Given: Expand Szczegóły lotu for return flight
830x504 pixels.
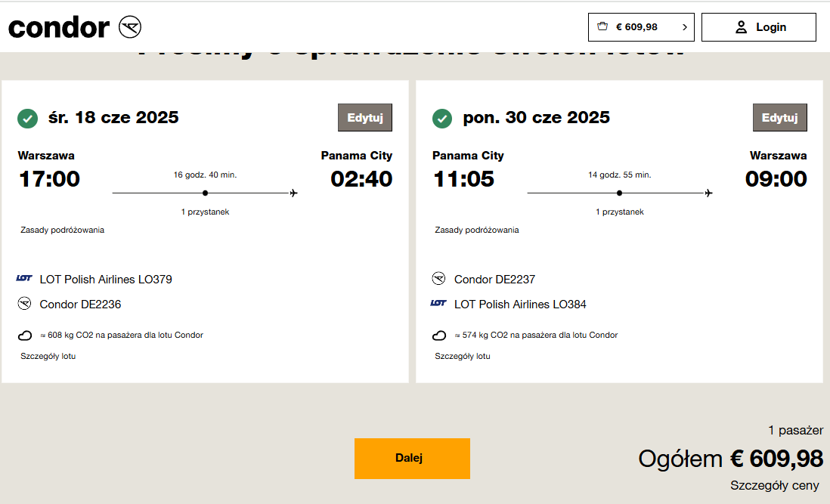Looking at the screenshot, I should [463, 357].
